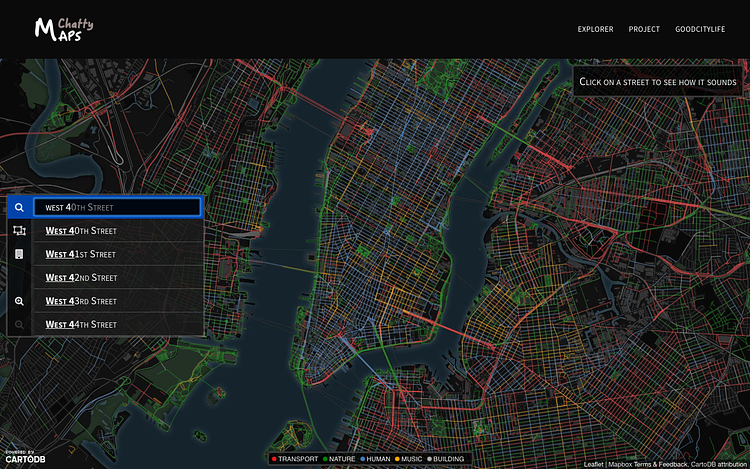Click the Building legend entry

445,459
